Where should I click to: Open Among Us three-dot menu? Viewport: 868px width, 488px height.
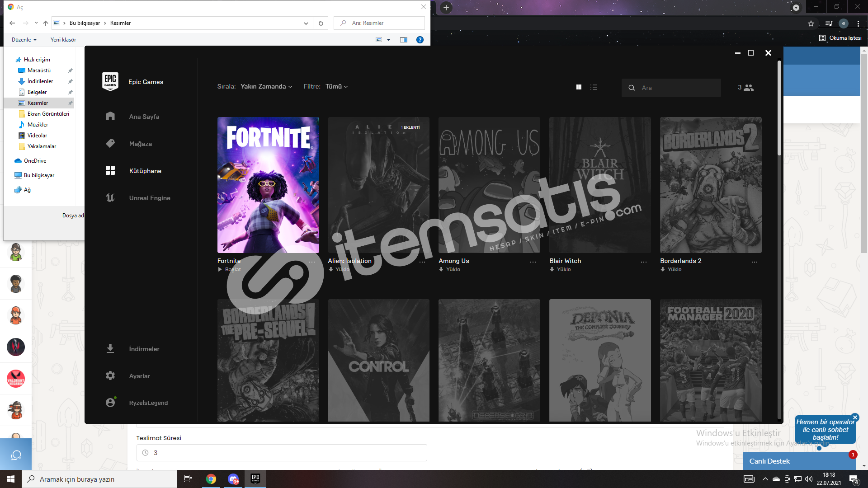point(533,262)
